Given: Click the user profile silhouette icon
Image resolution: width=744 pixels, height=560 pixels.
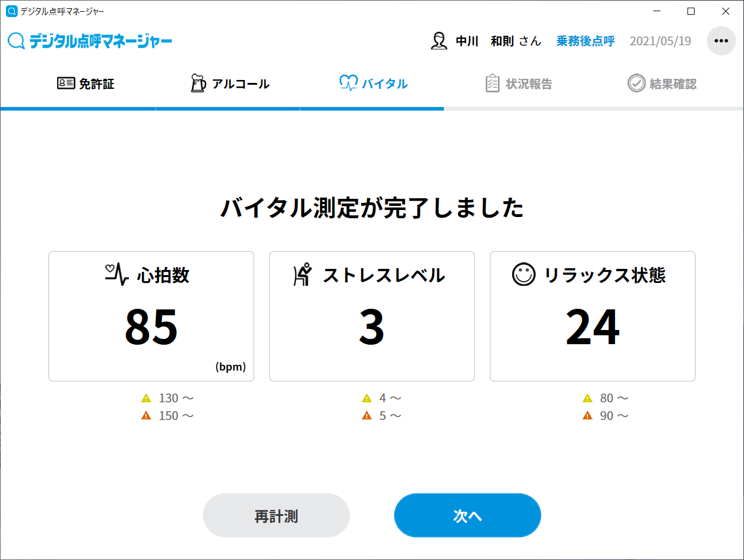Looking at the screenshot, I should 439,41.
